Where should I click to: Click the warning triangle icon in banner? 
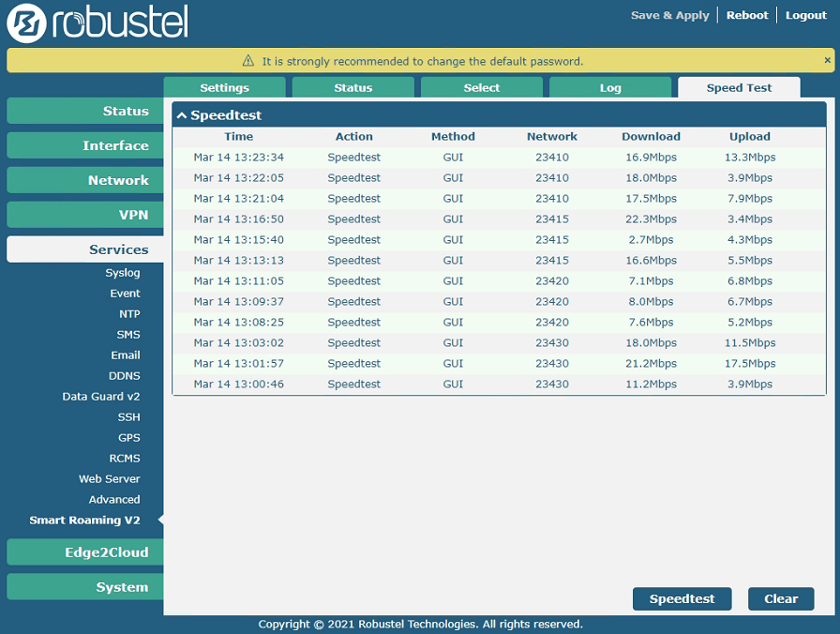pos(248,61)
